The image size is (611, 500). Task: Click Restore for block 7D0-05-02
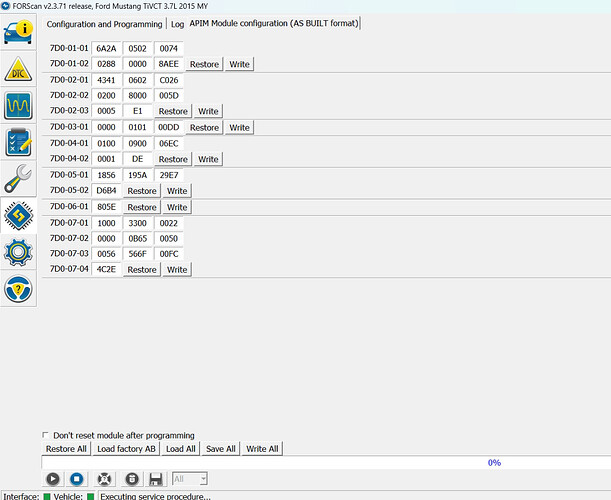click(142, 191)
